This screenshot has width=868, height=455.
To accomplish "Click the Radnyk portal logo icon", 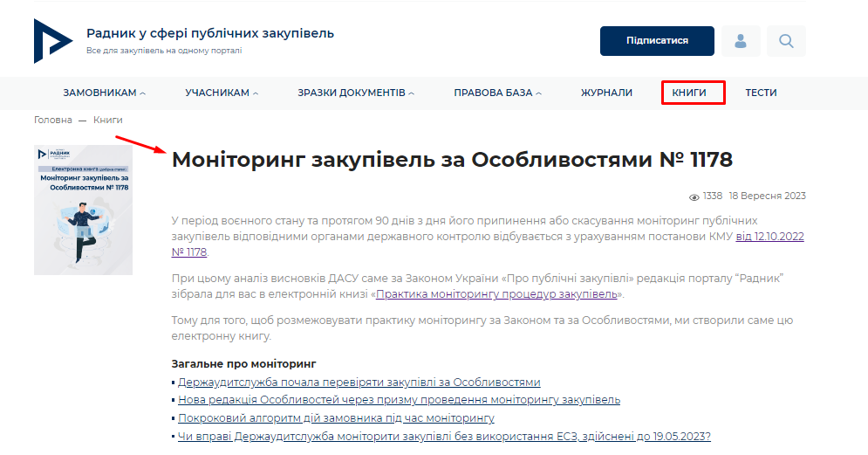I will (52, 40).
